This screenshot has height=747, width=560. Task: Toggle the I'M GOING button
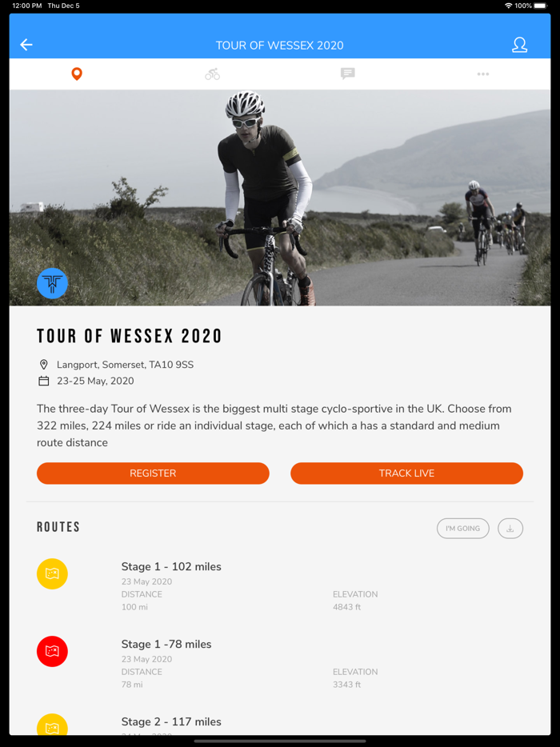coord(462,529)
